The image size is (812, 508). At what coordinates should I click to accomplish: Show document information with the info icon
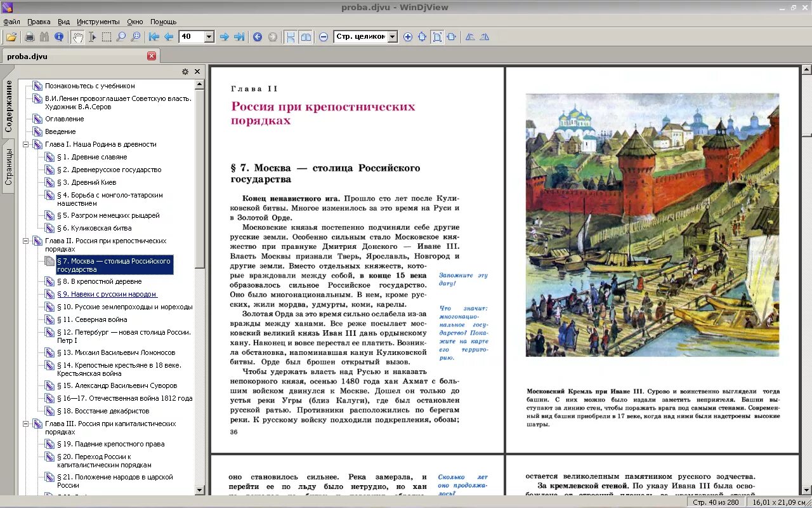pyautogui.click(x=59, y=37)
